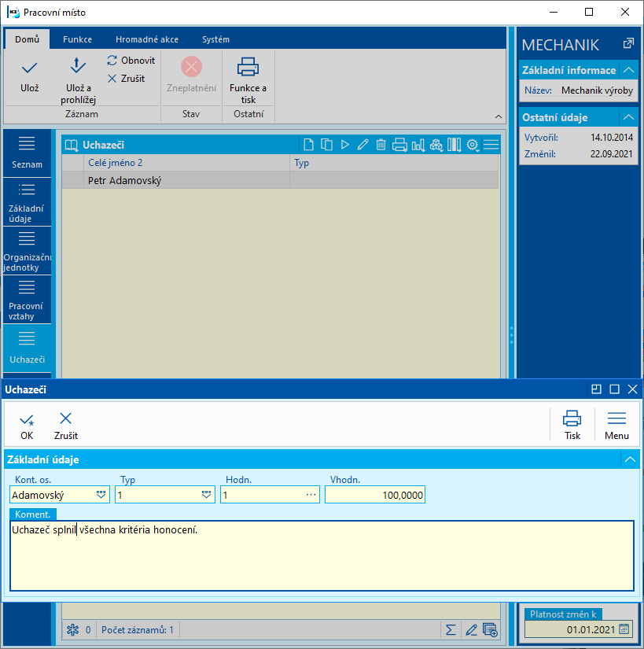
Task: Click the Ulož checkmark button
Action: coord(29,76)
